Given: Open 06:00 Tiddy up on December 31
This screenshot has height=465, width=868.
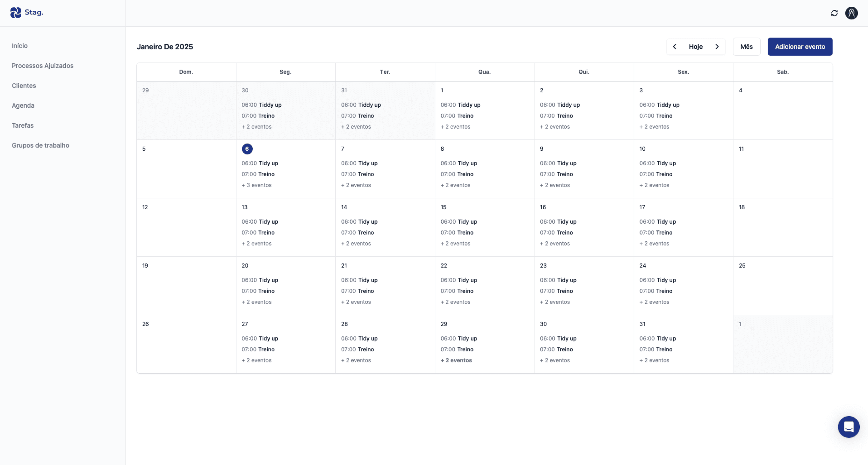Looking at the screenshot, I should [361, 105].
